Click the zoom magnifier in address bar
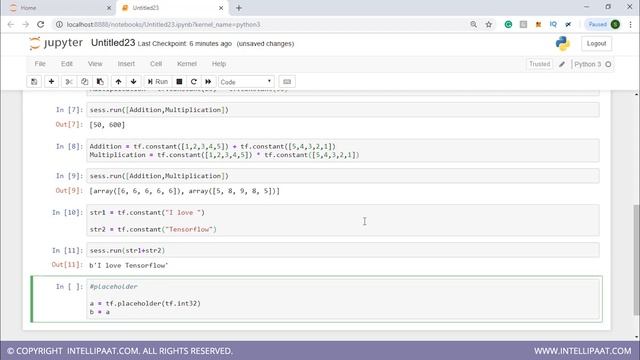This screenshot has height=360, width=640. click(x=473, y=24)
